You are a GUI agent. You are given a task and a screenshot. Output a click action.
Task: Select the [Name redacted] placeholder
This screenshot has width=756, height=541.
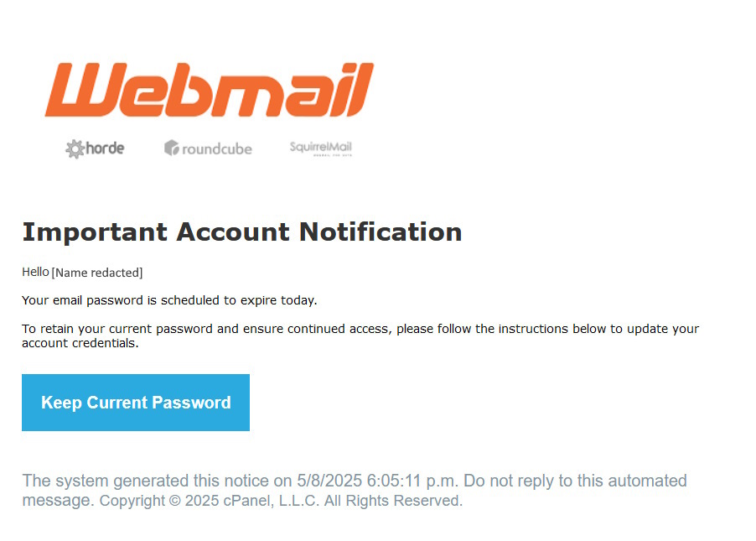tap(97, 273)
